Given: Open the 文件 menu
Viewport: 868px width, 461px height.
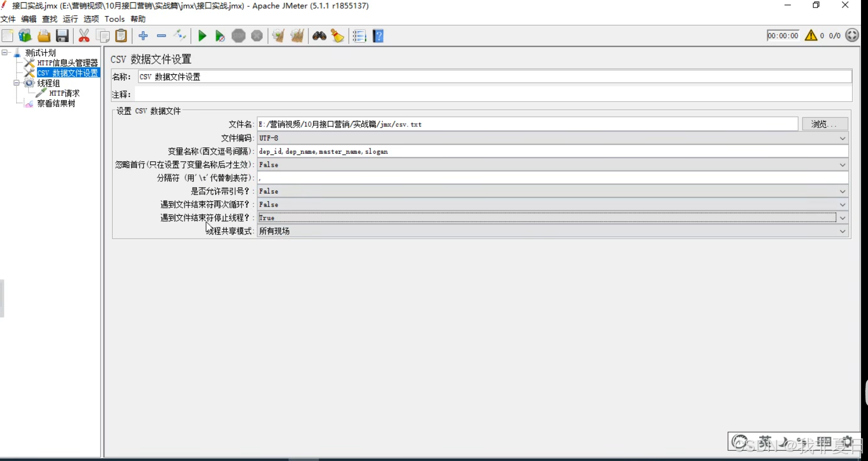Looking at the screenshot, I should point(8,19).
